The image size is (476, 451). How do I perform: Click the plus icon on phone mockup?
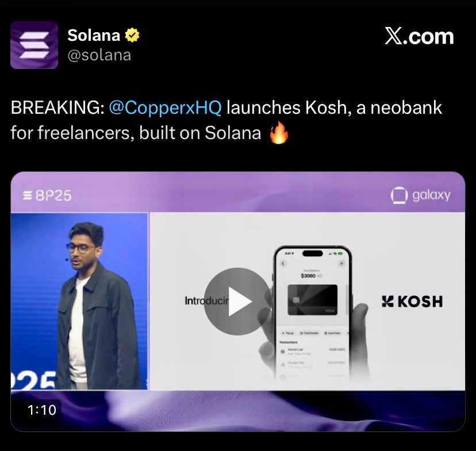(341, 264)
